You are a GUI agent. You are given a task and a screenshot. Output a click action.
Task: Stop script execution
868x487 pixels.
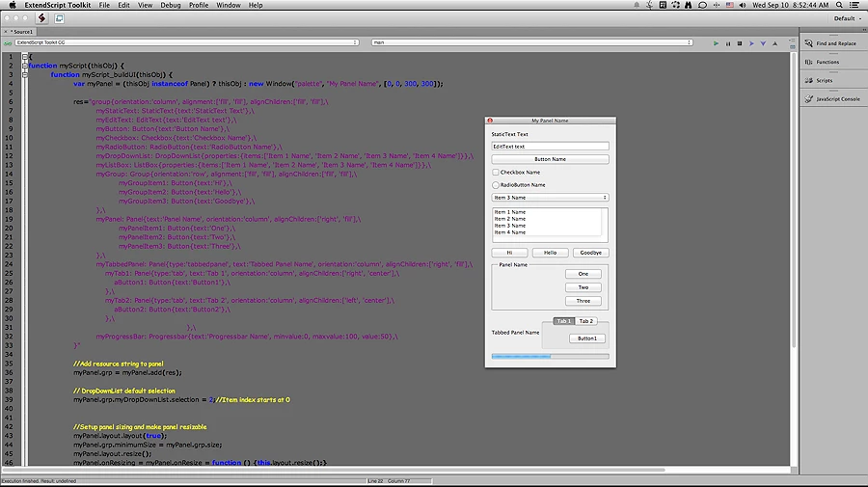point(740,43)
